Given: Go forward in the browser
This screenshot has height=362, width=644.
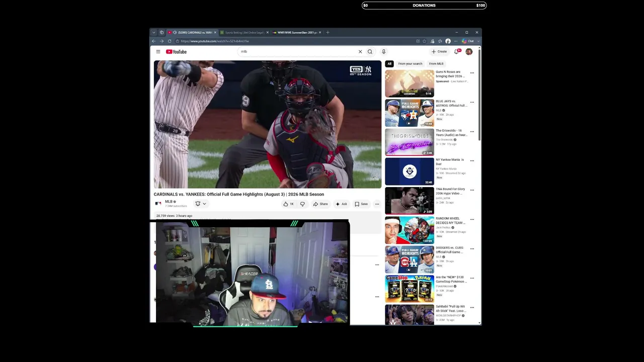Looking at the screenshot, I should (162, 41).
